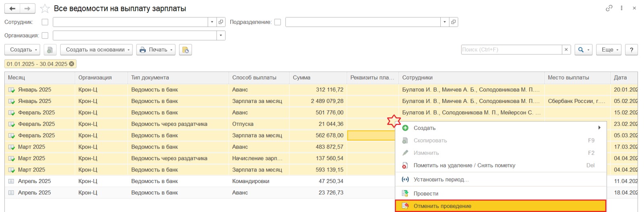644x212 pixels.
Task: Add page to favorites with star icon
Action: click(x=45, y=8)
